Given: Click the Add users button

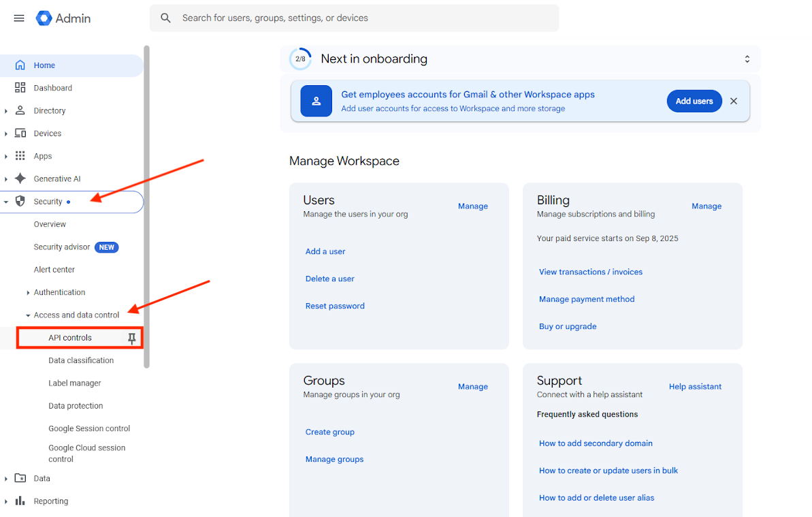Looking at the screenshot, I should pos(694,101).
